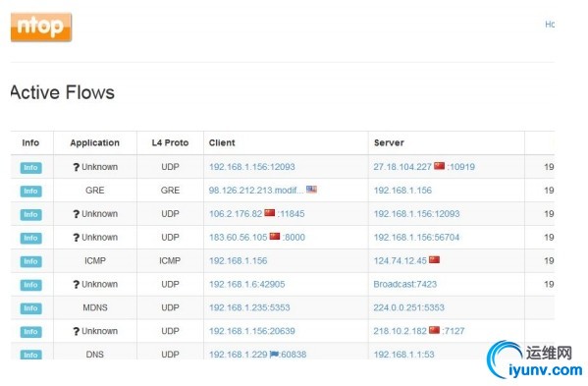Viewport: 588px width, 386px height.
Task: Sort table by L4 Proto column
Action: [x=170, y=143]
